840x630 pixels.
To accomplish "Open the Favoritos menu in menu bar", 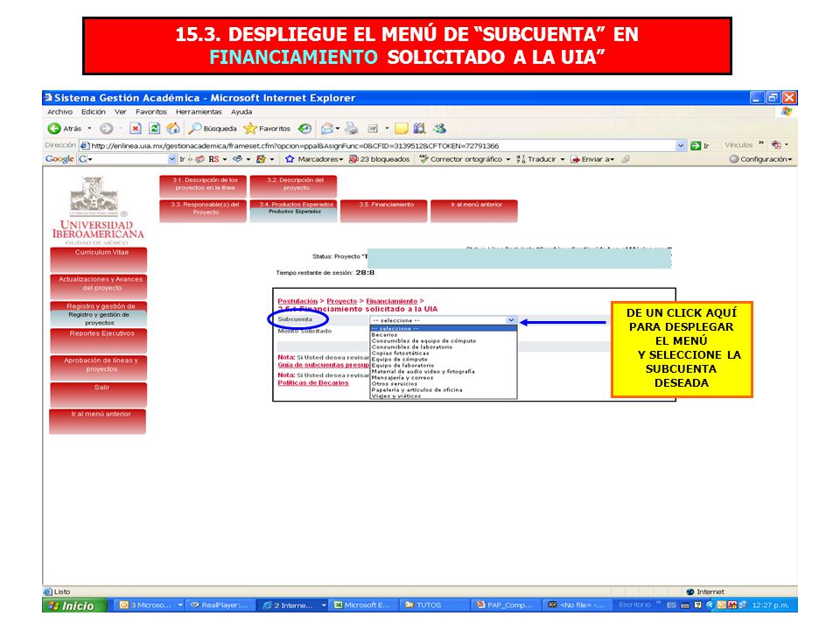I will [151, 112].
